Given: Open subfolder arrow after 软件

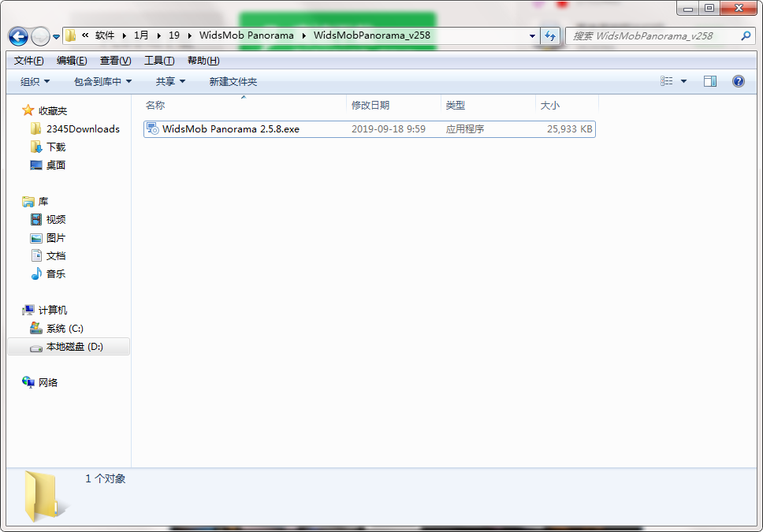Looking at the screenshot, I should (125, 35).
